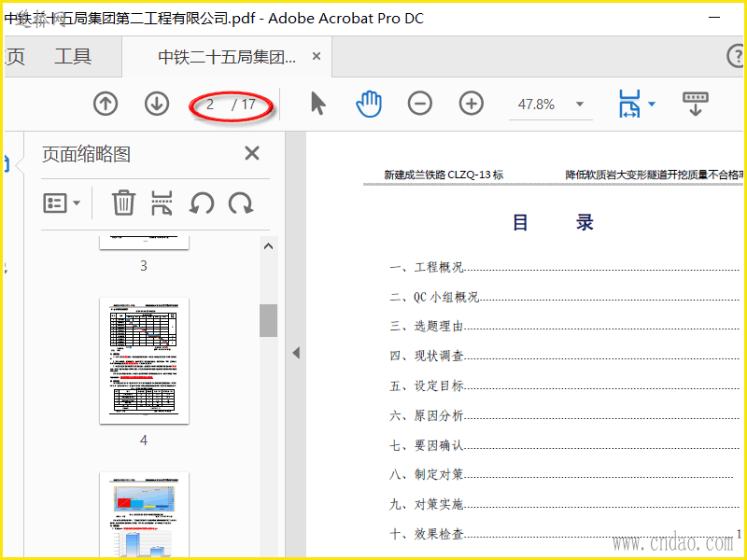Image resolution: width=747 pixels, height=560 pixels.
Task: Click the 八、制定对策 contents entry
Action: coord(561,474)
